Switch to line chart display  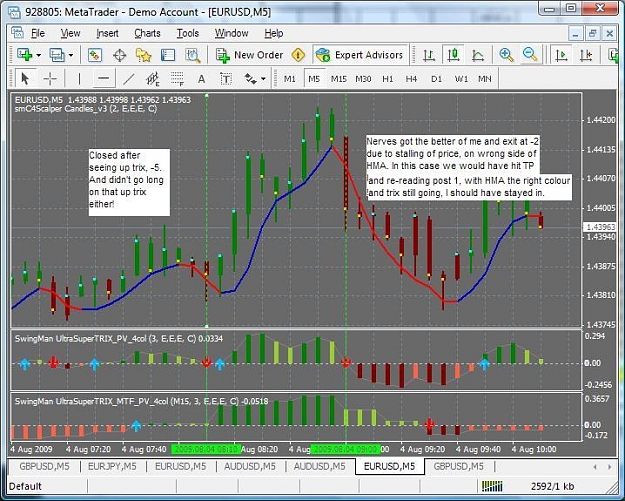pyautogui.click(x=478, y=55)
